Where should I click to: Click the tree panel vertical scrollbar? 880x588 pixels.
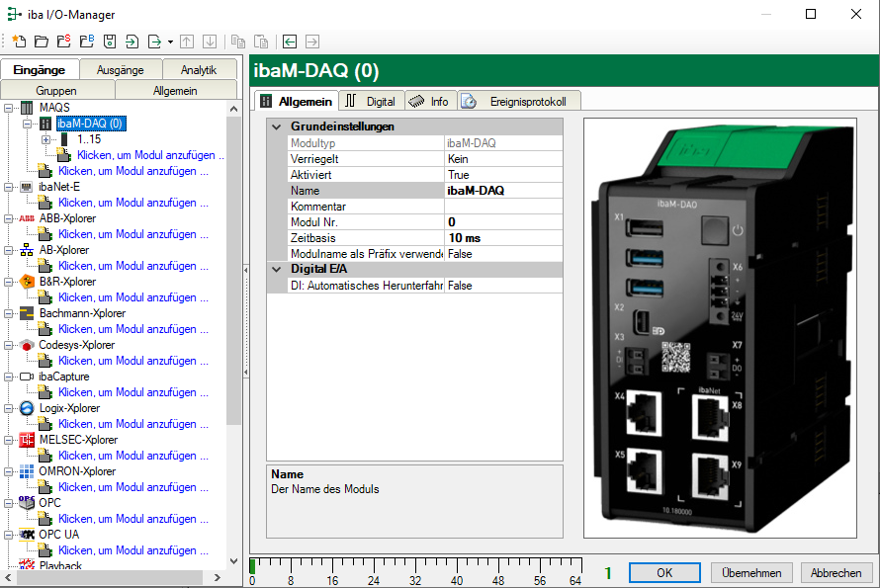[x=233, y=267]
